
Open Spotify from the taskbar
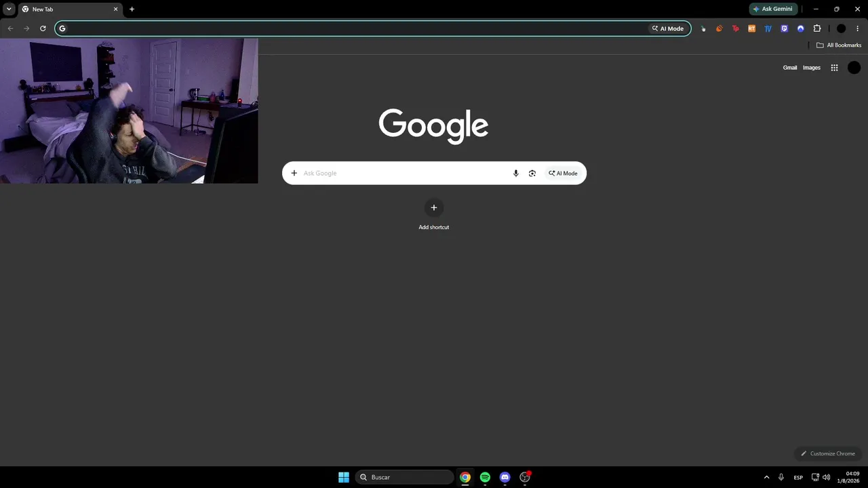485,477
